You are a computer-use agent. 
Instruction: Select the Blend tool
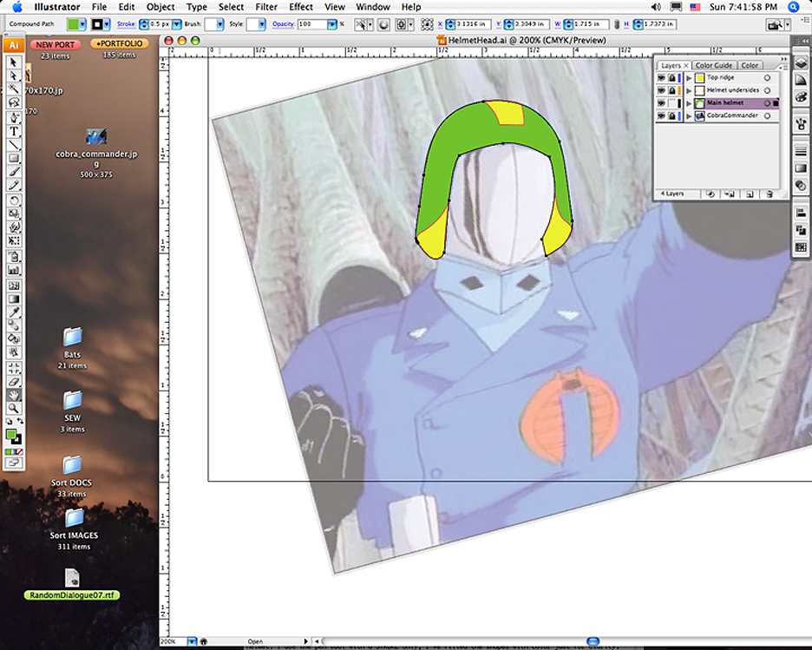pos(14,325)
